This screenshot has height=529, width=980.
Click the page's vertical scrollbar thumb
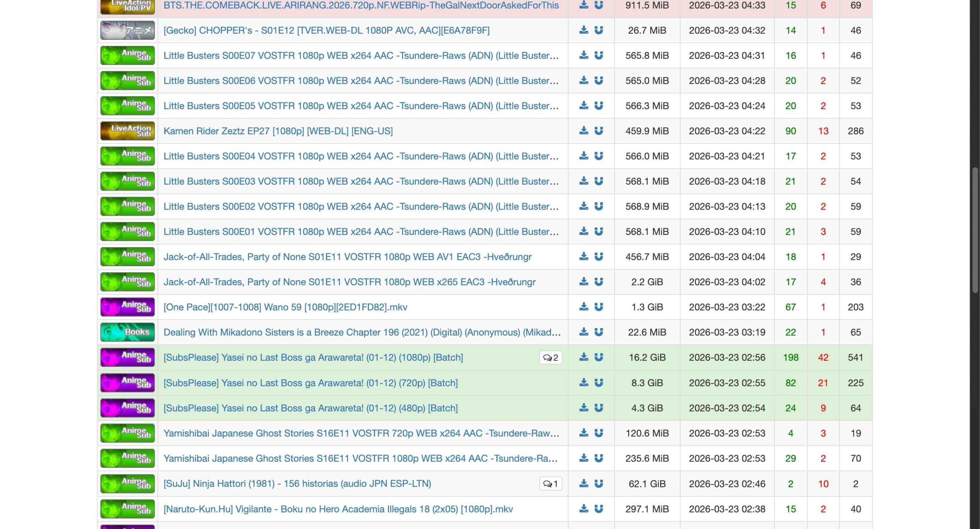(x=975, y=230)
